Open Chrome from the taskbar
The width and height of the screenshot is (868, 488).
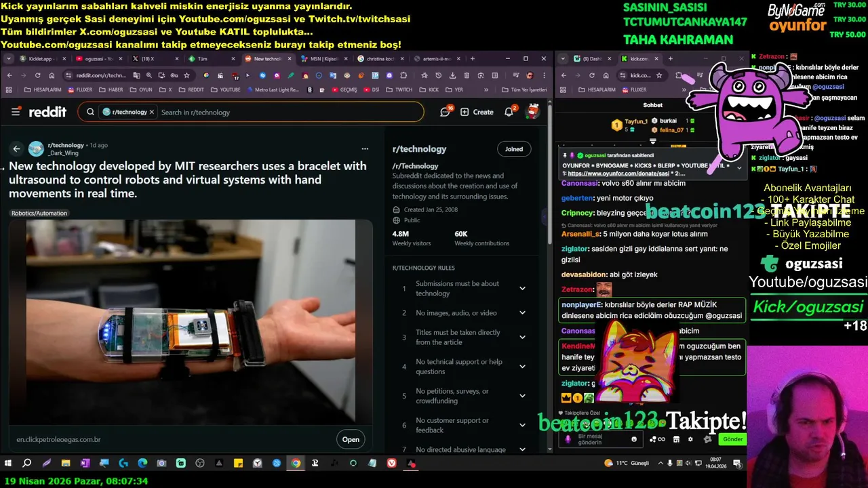(x=296, y=464)
